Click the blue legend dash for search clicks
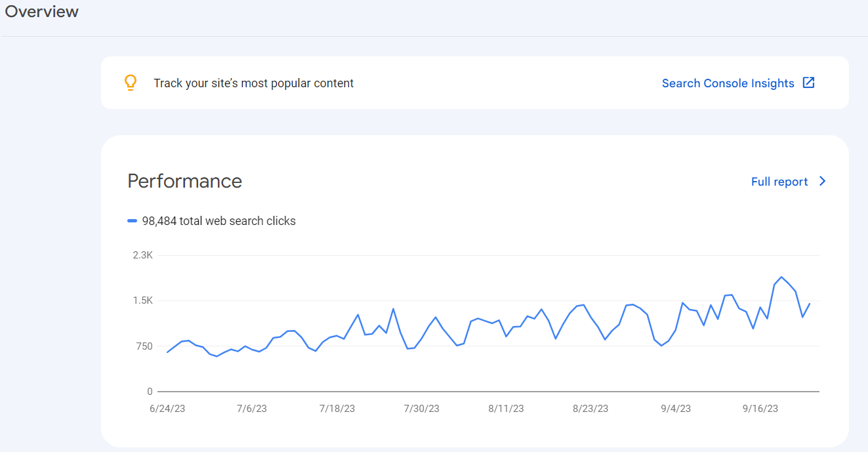This screenshot has width=868, height=452. [133, 220]
